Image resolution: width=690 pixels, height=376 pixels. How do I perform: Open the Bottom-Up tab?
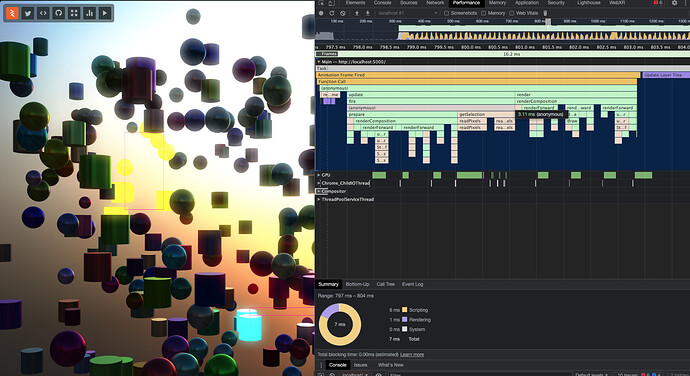pos(357,284)
